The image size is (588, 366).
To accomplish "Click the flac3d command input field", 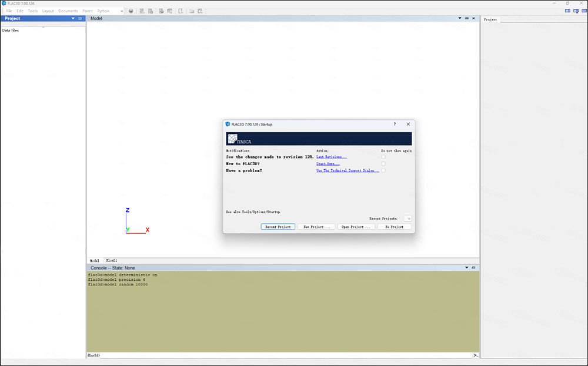I will [x=286, y=355].
